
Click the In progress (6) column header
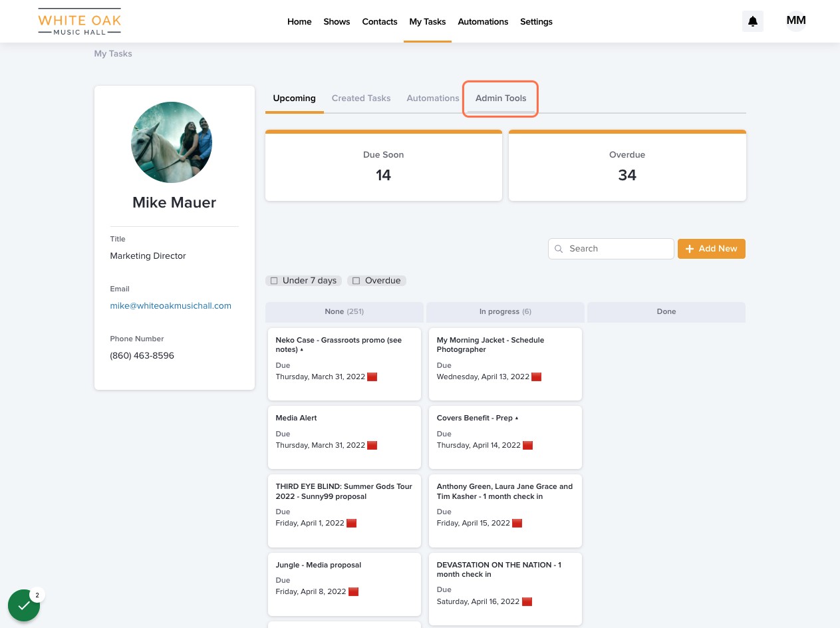point(505,311)
